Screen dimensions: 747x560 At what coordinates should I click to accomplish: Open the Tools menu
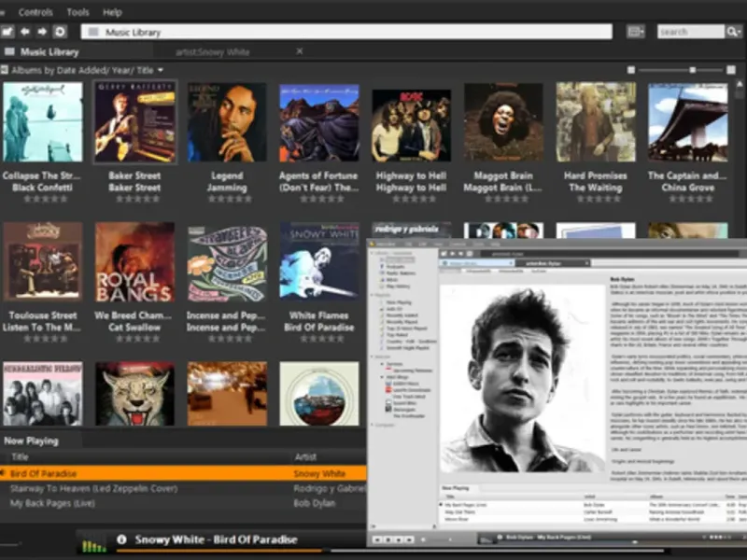[78, 12]
